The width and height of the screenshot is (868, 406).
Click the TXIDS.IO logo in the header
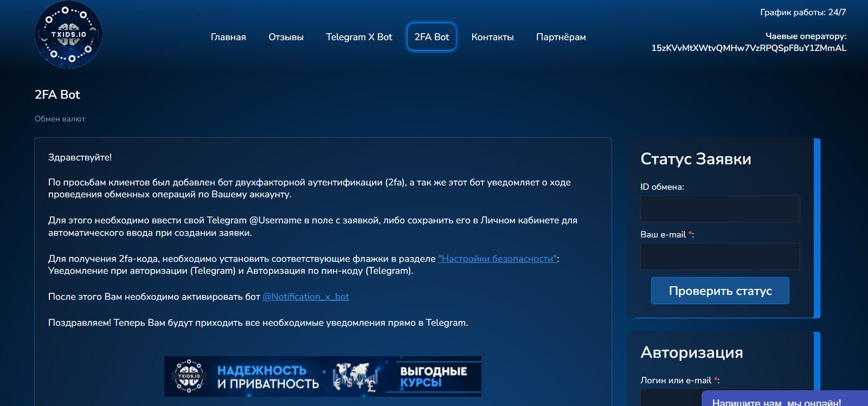pyautogui.click(x=68, y=35)
